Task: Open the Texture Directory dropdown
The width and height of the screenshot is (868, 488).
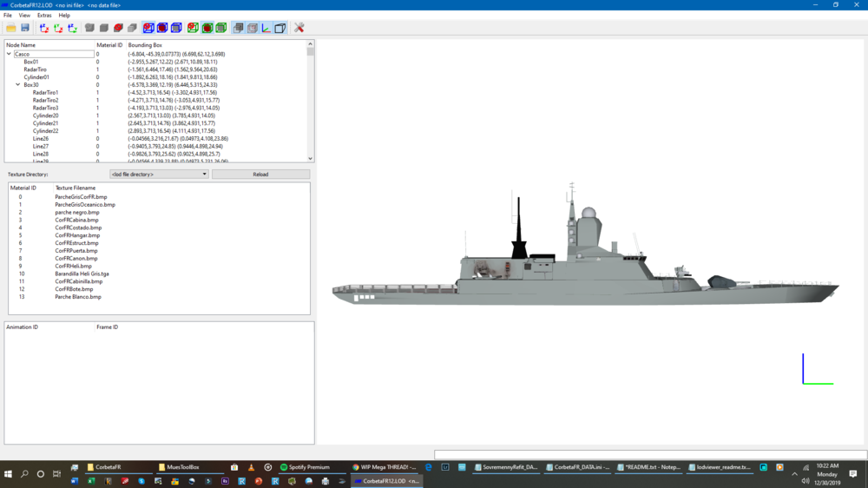Action: tap(159, 174)
